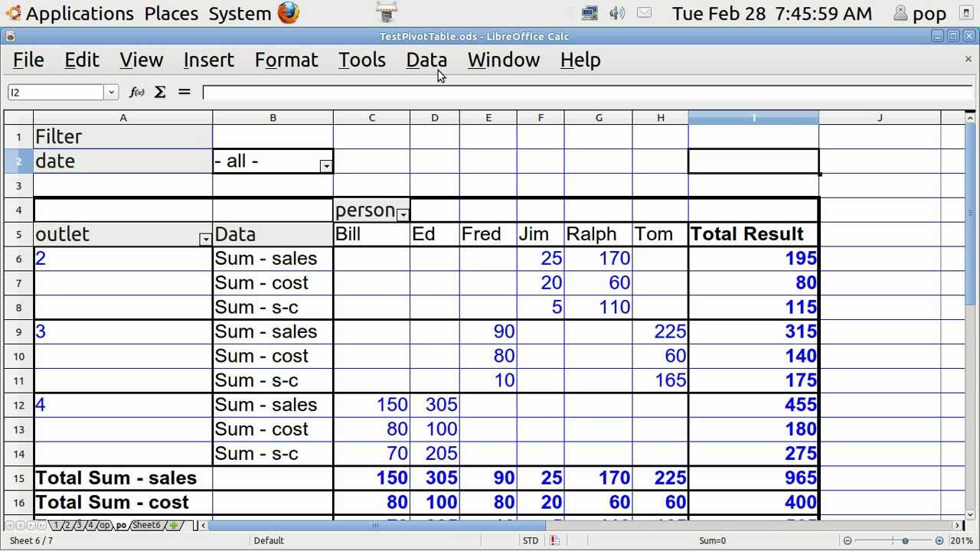Click the Default page style status
This screenshot has width=980, height=551.
click(269, 540)
